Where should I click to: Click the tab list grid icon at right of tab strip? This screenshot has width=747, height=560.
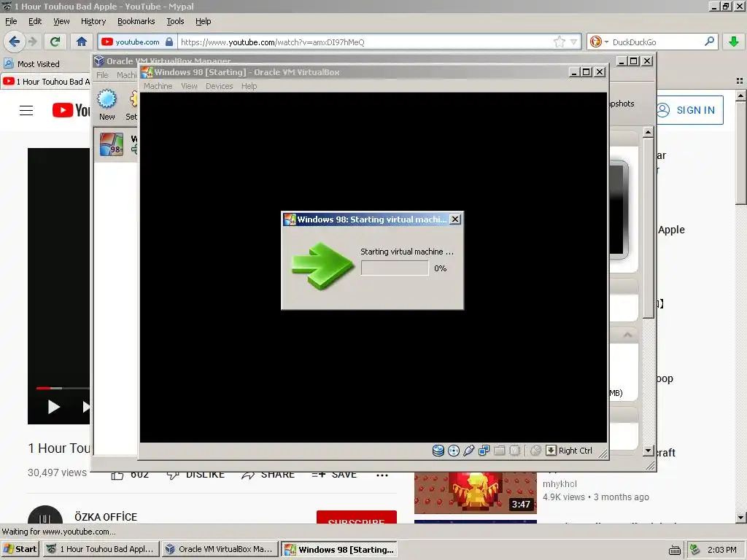coord(740,81)
